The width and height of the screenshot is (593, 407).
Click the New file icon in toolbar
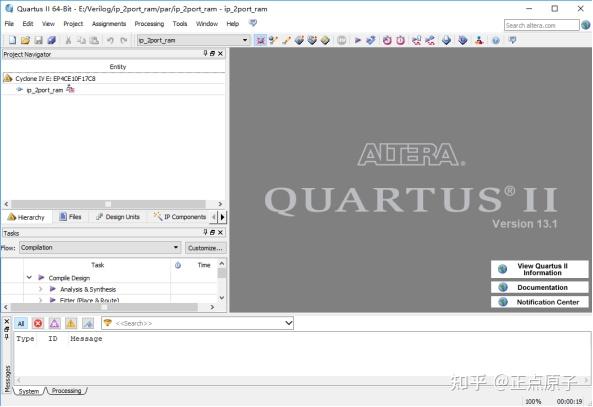point(12,40)
